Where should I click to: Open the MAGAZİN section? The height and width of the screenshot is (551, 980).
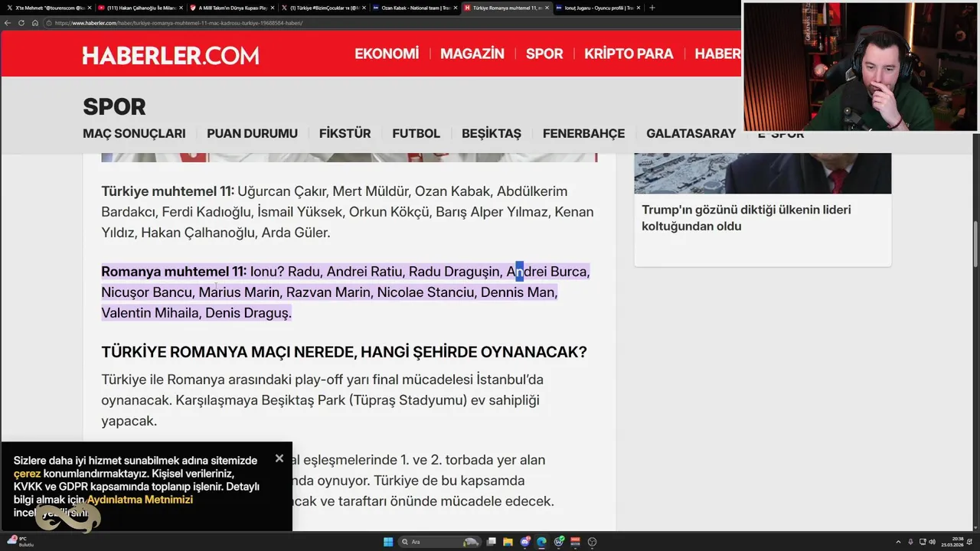[472, 54]
